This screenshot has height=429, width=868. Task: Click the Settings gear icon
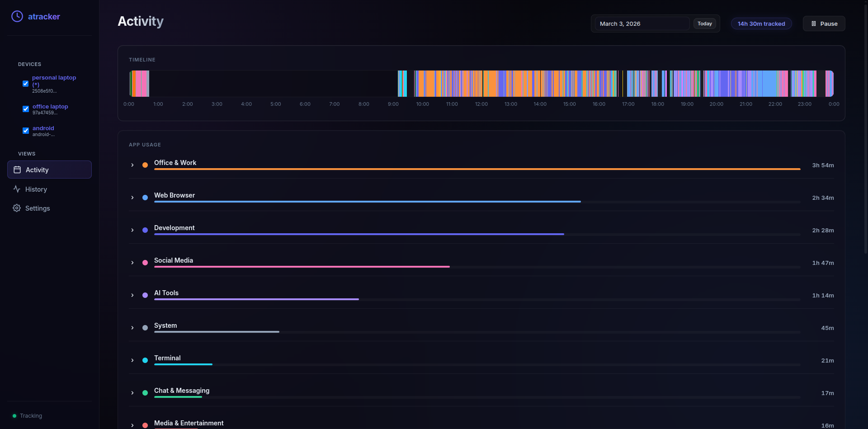[x=17, y=208]
